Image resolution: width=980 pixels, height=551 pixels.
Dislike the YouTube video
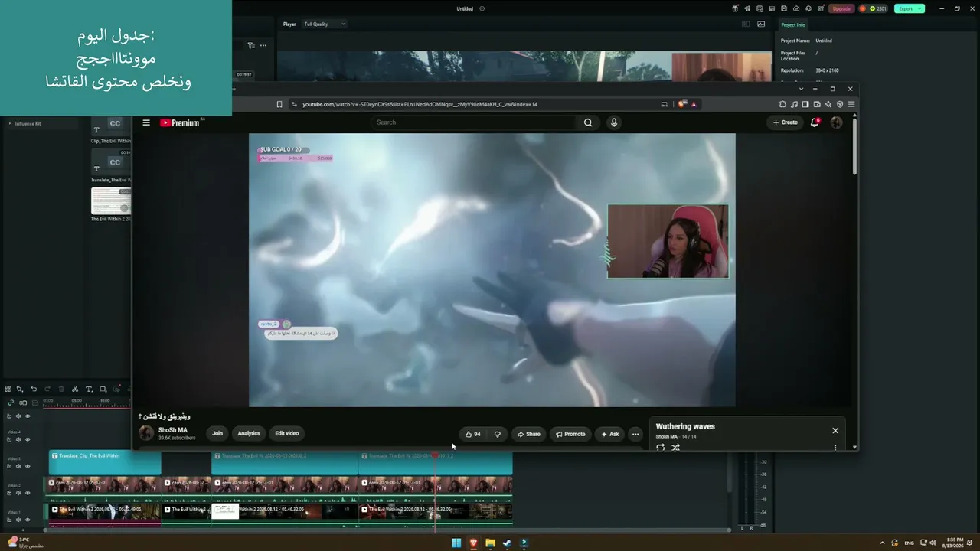(497, 434)
